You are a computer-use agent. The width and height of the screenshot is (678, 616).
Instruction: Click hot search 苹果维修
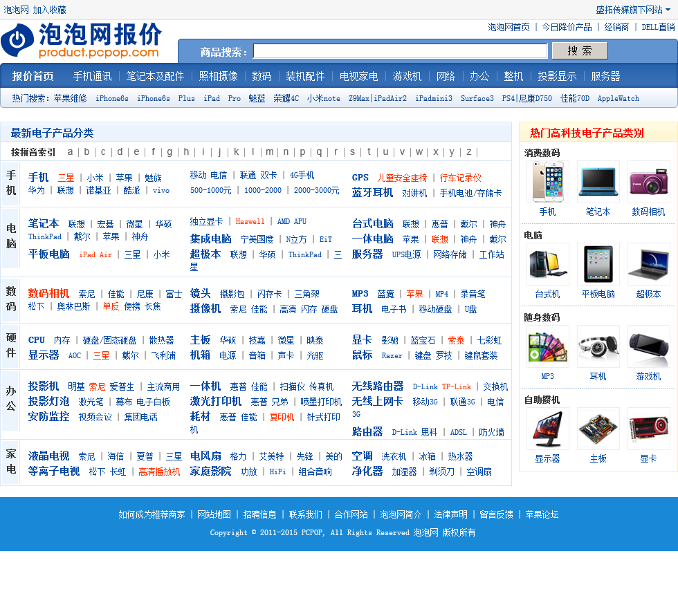point(70,98)
